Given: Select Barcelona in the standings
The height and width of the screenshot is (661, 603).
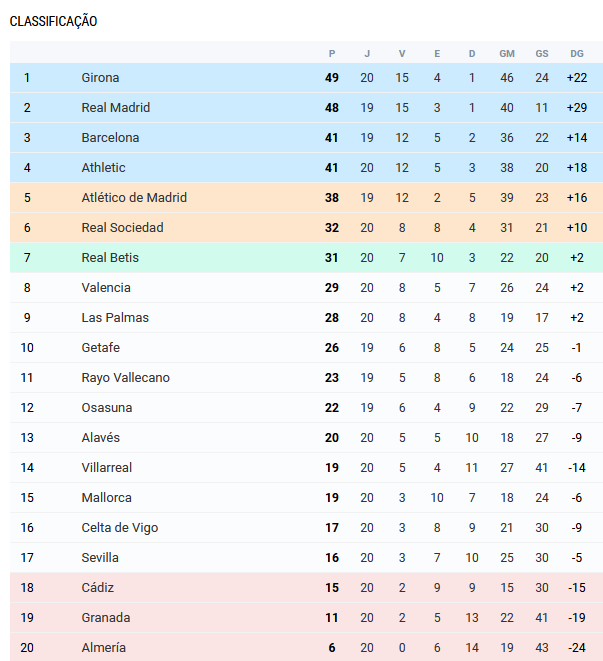Looking at the screenshot, I should 110,138.
